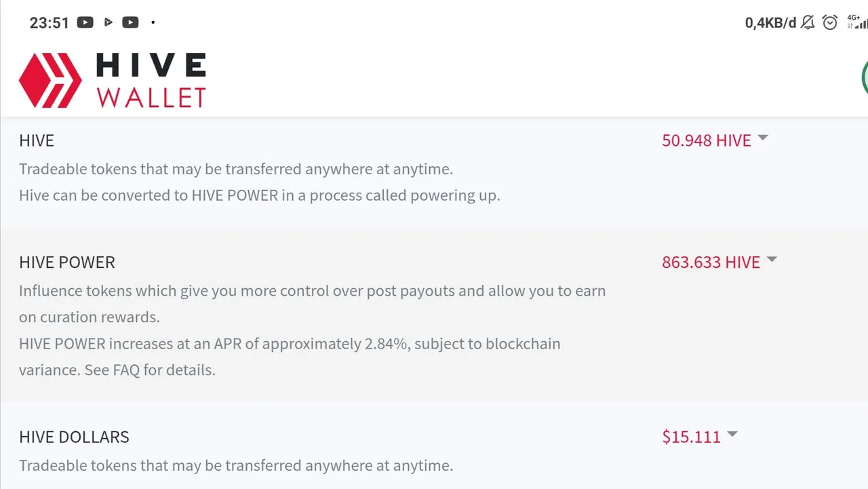Expand the $15.111 Hive Dollars dropdown
This screenshot has height=489, width=868.
coord(732,434)
